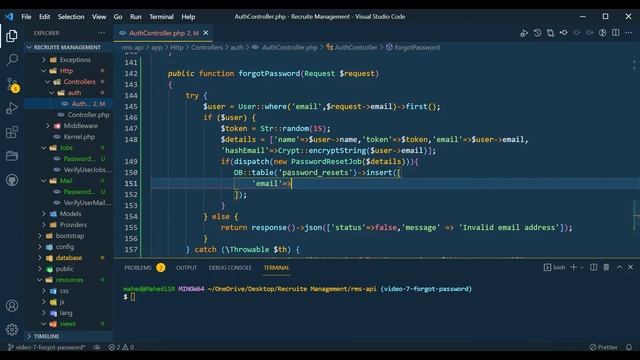Open Controller.php in the explorer
The height and width of the screenshot is (360, 640).
(x=88, y=115)
